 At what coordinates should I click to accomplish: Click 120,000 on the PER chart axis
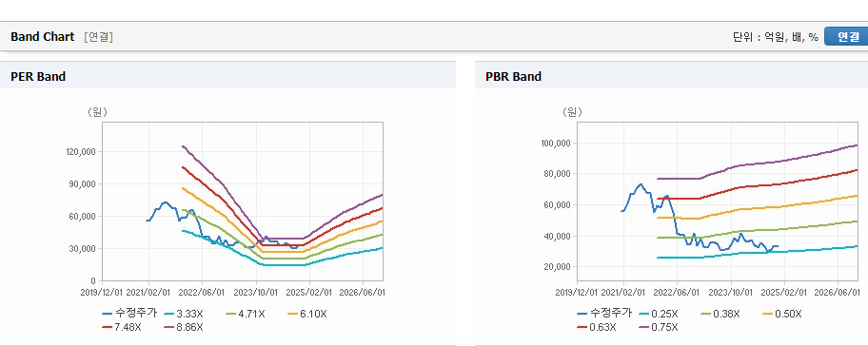(x=82, y=152)
